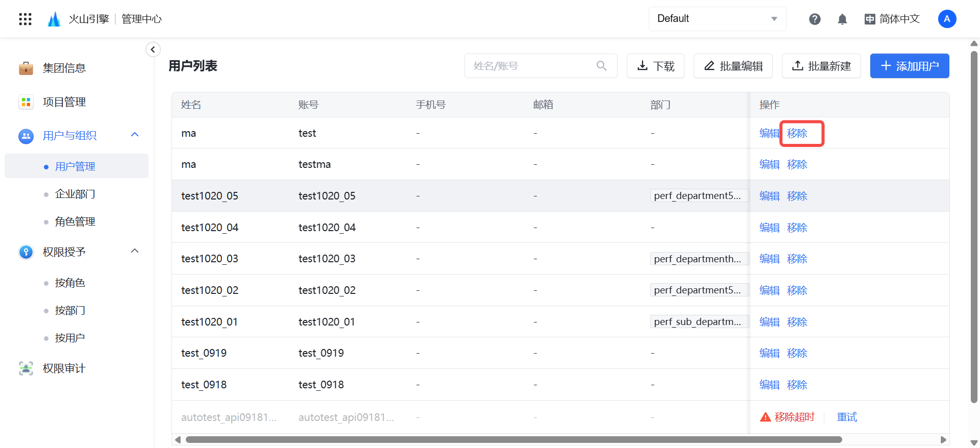Click 重试 for the timed-out removal
980x448 pixels.
[847, 417]
